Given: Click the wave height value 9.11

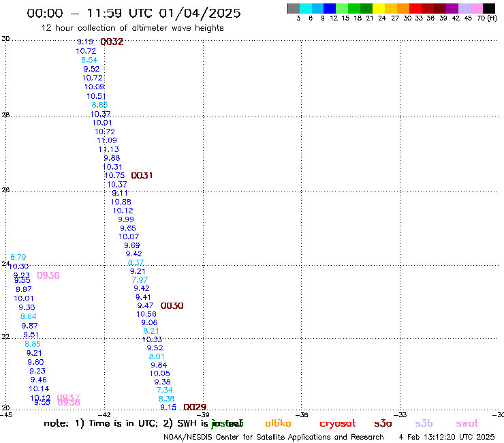Looking at the screenshot, I should pyautogui.click(x=120, y=194).
